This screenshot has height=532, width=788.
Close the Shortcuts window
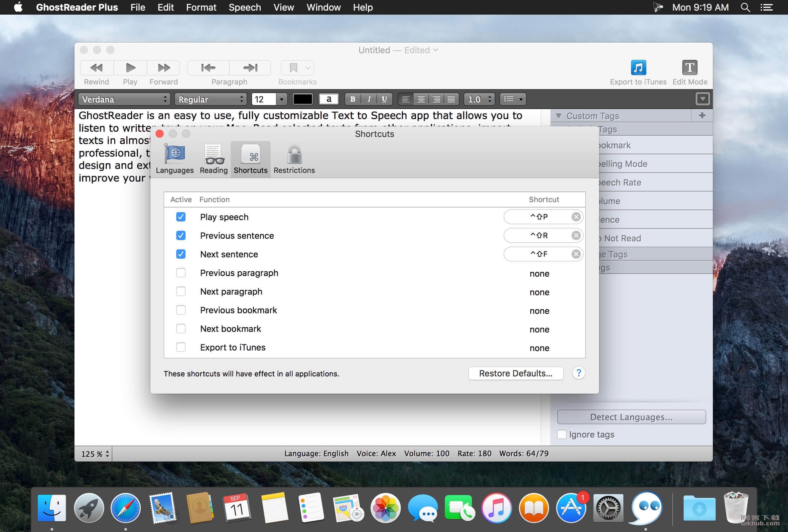point(159,134)
